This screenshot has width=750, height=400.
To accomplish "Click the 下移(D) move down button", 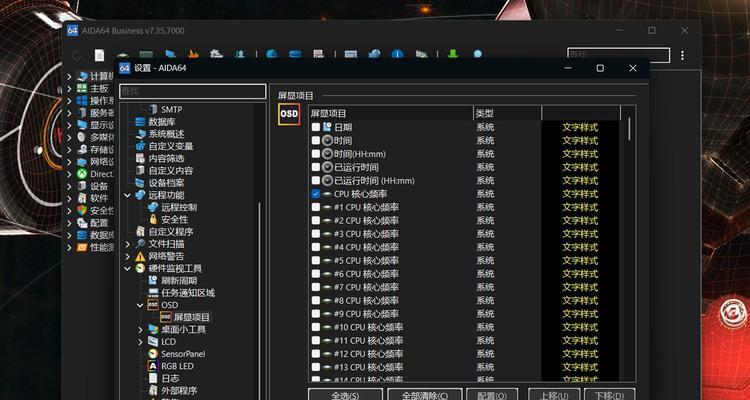I will click(x=610, y=395).
